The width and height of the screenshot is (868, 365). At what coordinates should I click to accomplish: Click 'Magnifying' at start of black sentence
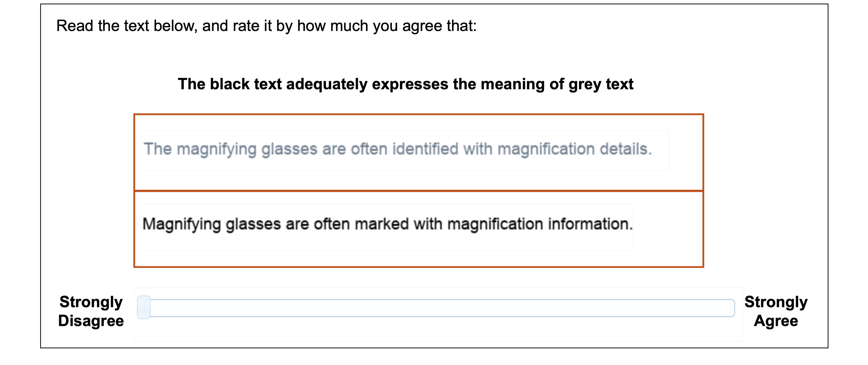point(182,224)
